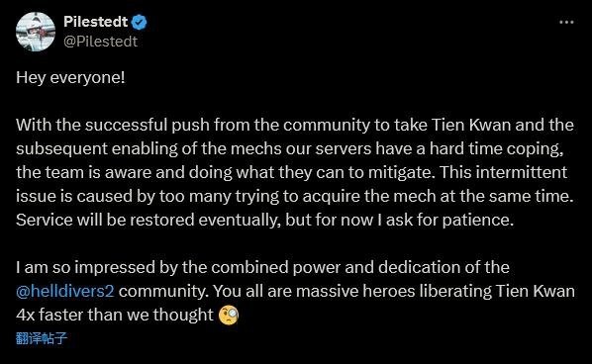Open the Pilestedt profile avatar
Viewport: 592px width, 364px height.
tap(36, 32)
